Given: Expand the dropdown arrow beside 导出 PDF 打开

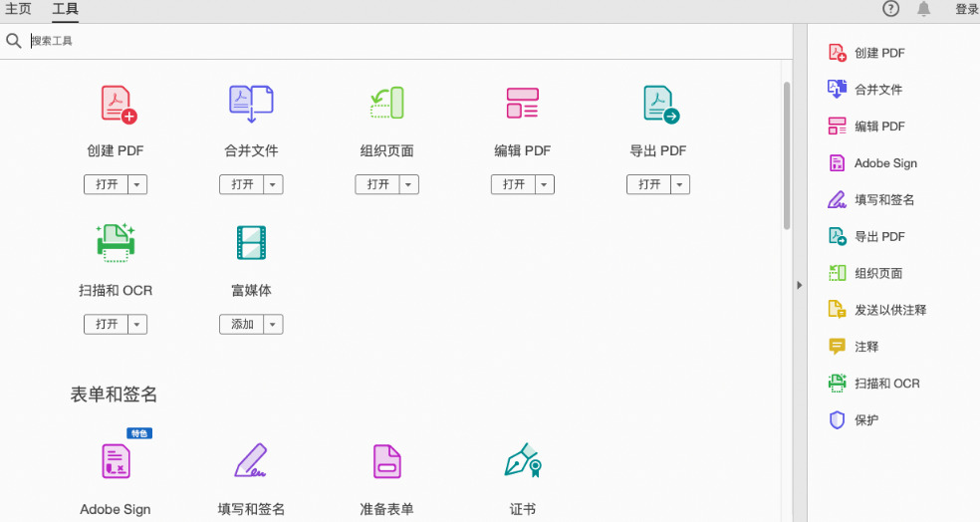Looking at the screenshot, I should tap(680, 184).
